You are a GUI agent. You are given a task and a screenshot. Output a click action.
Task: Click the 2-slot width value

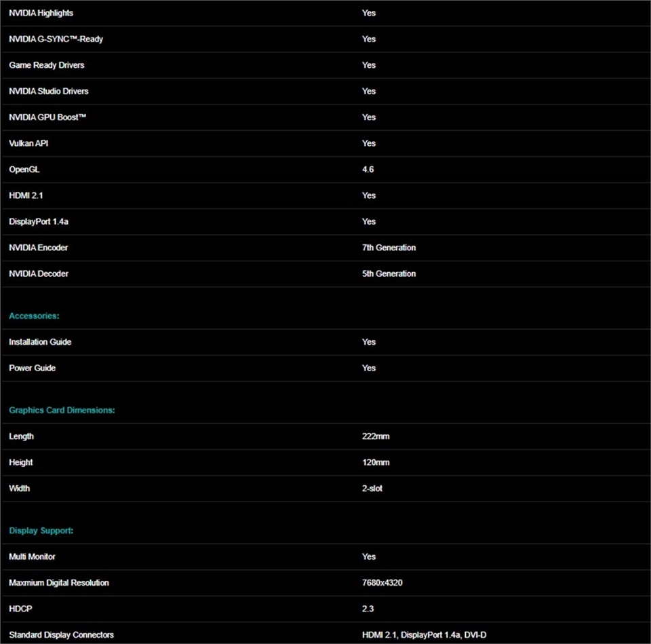click(372, 489)
